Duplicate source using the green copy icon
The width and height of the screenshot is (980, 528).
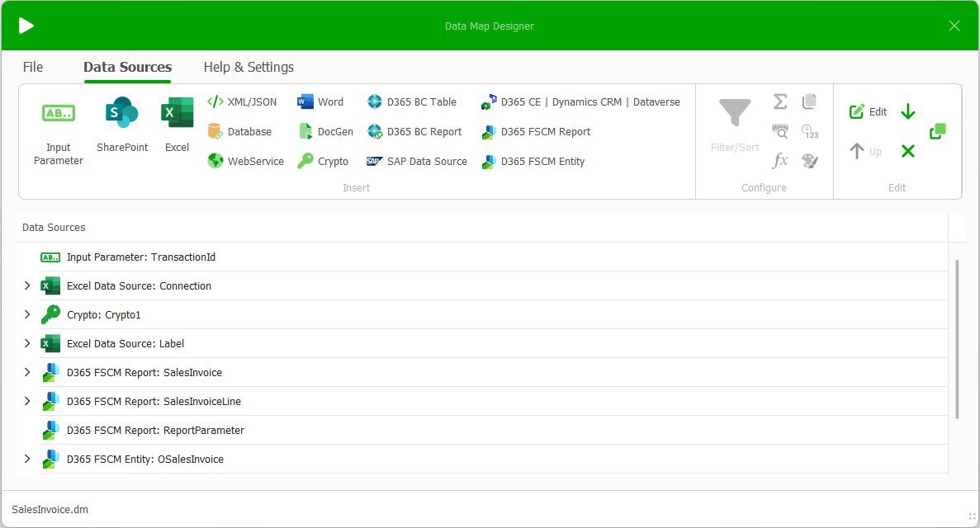click(x=937, y=130)
